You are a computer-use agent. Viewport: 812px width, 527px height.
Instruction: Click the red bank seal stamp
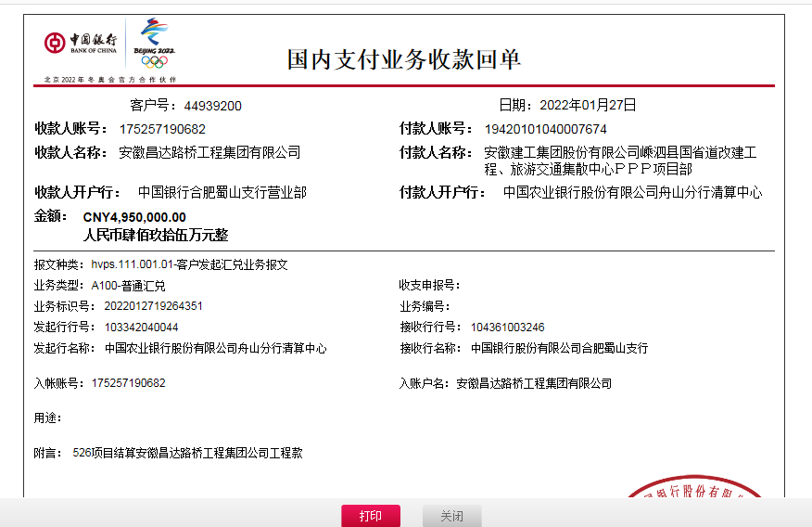[695, 491]
